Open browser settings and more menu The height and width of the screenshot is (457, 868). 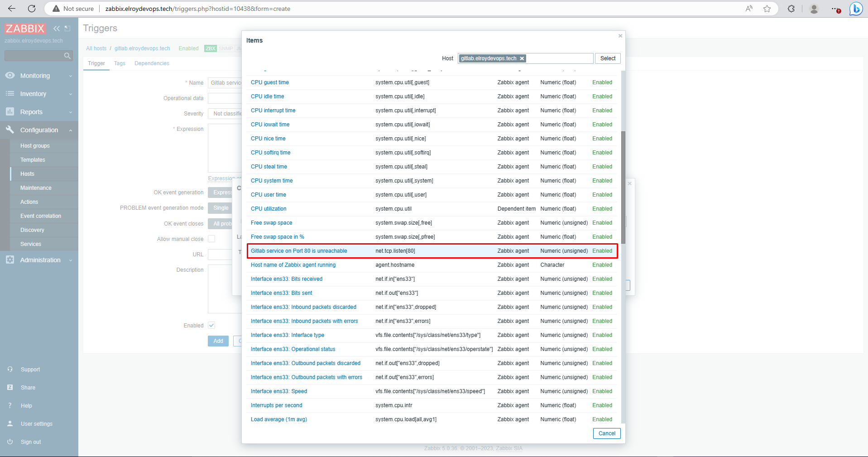835,9
